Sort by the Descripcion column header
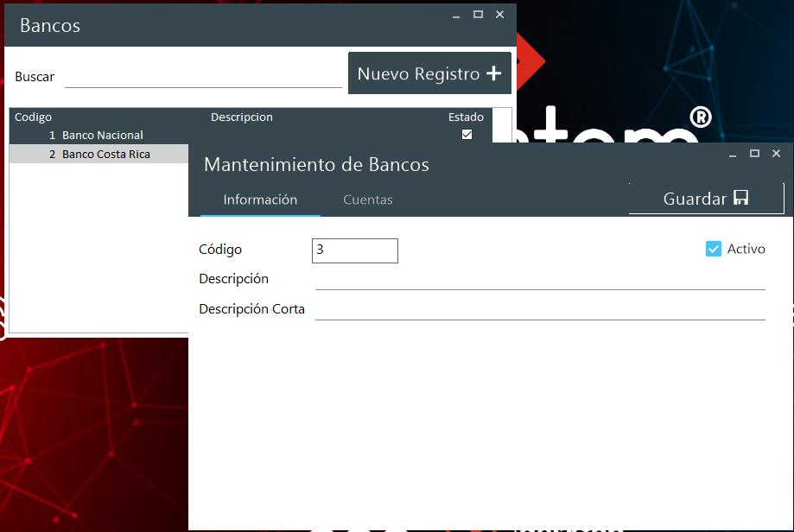This screenshot has height=532, width=794. click(242, 117)
